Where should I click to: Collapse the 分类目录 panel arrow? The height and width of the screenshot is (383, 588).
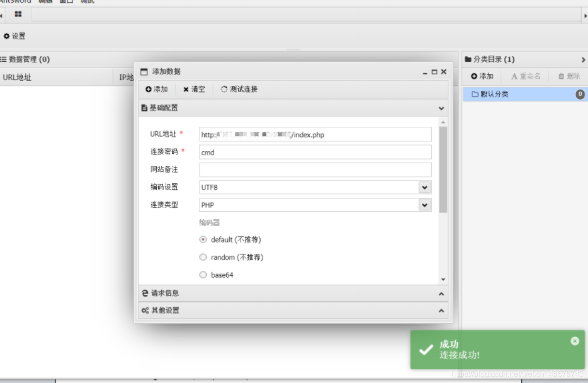[x=583, y=60]
